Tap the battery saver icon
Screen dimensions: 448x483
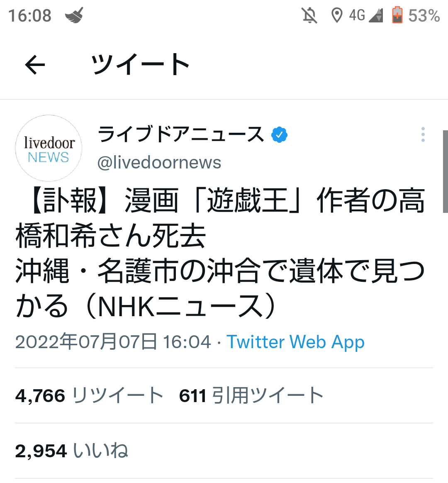pos(397,16)
